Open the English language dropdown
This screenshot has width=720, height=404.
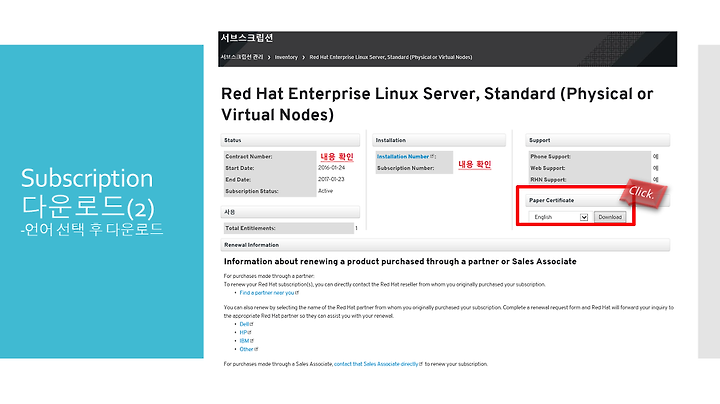point(558,217)
